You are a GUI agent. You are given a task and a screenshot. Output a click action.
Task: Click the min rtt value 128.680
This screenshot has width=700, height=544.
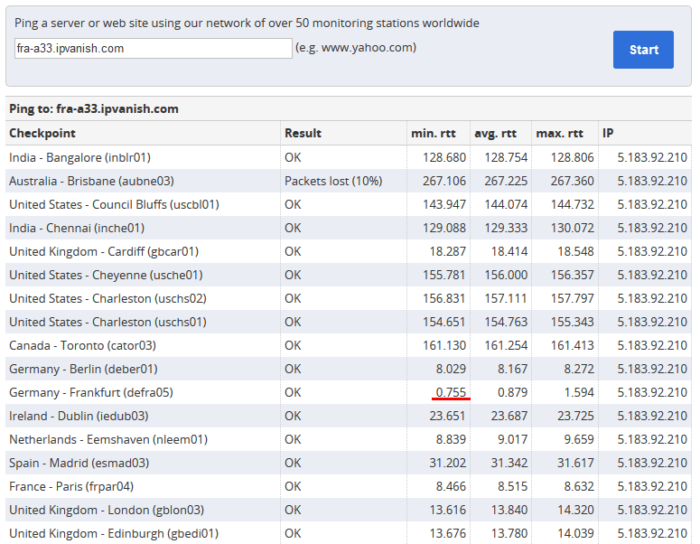click(444, 158)
